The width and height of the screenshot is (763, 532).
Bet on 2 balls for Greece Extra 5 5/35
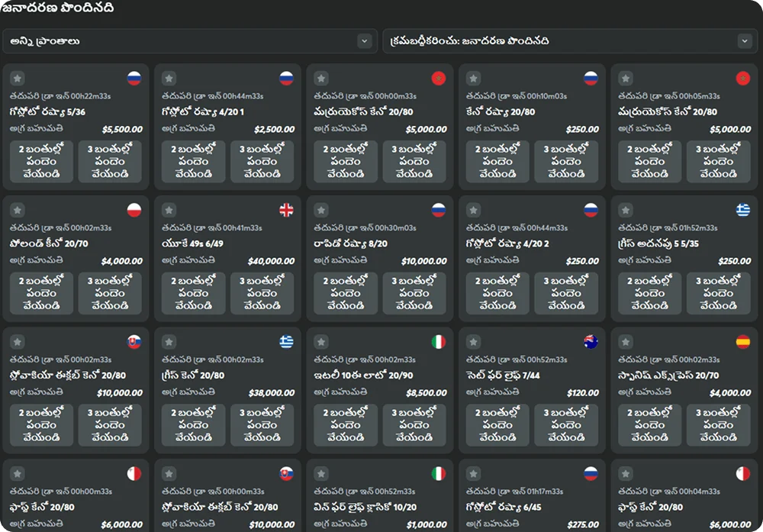(x=650, y=294)
